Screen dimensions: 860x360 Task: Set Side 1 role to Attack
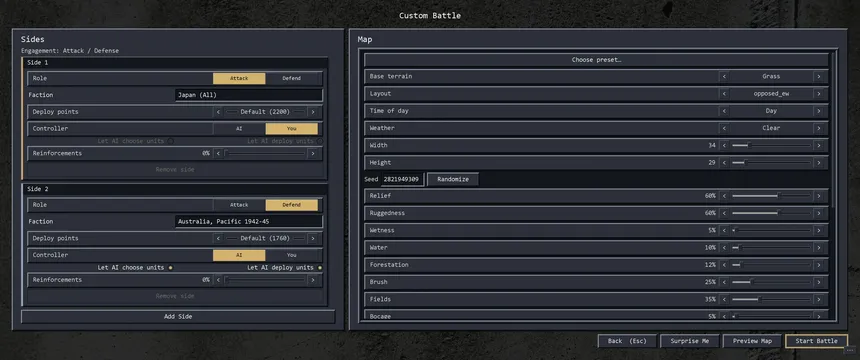pos(239,78)
